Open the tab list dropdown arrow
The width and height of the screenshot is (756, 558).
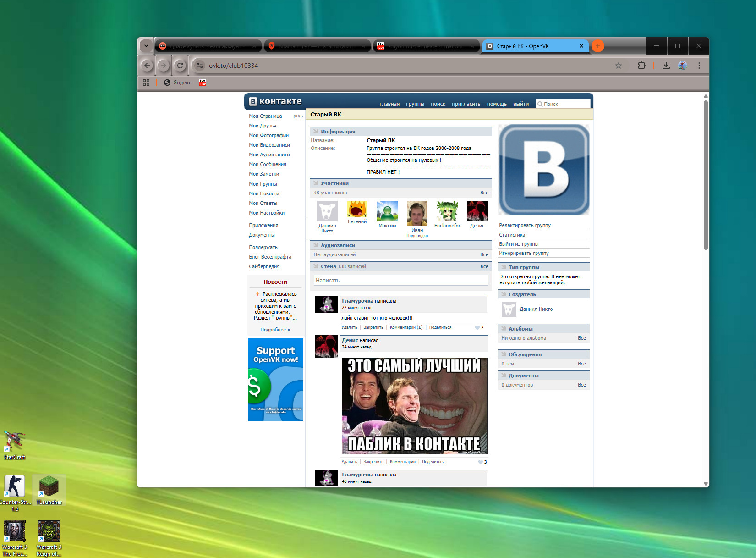point(146,46)
